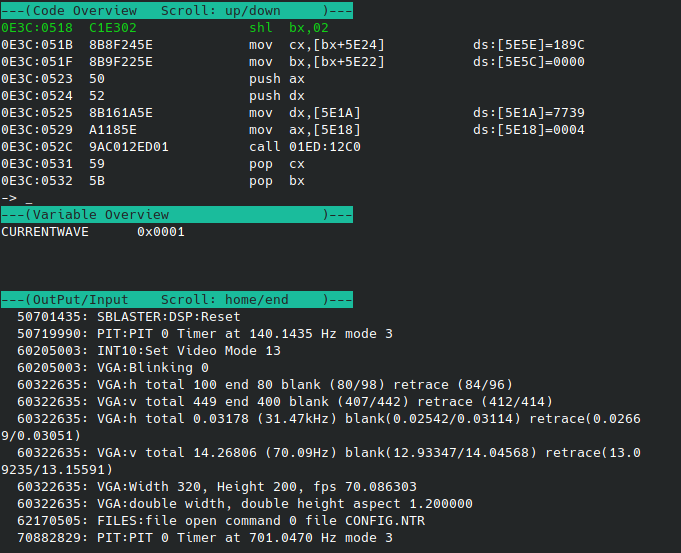Click the Variable Overview panel header
Screen dimensions: 681x553
(176, 214)
